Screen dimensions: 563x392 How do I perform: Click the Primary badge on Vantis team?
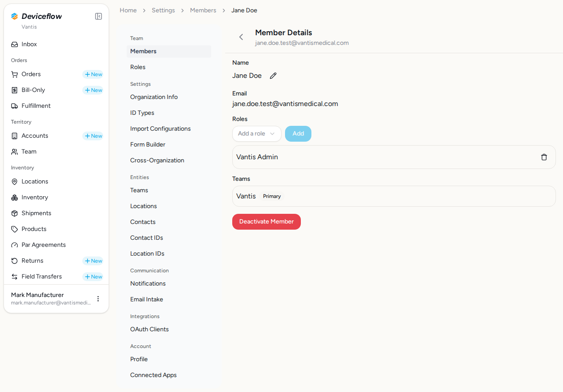pos(272,196)
